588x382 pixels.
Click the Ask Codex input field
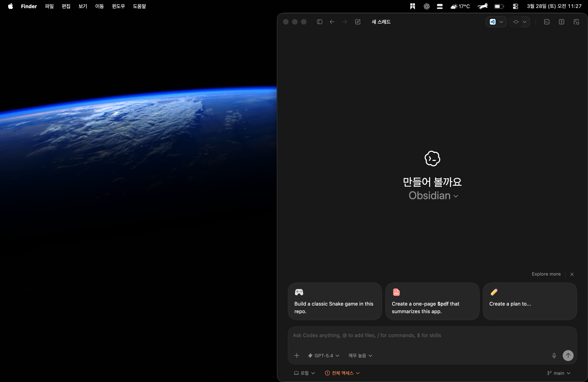[420, 335]
